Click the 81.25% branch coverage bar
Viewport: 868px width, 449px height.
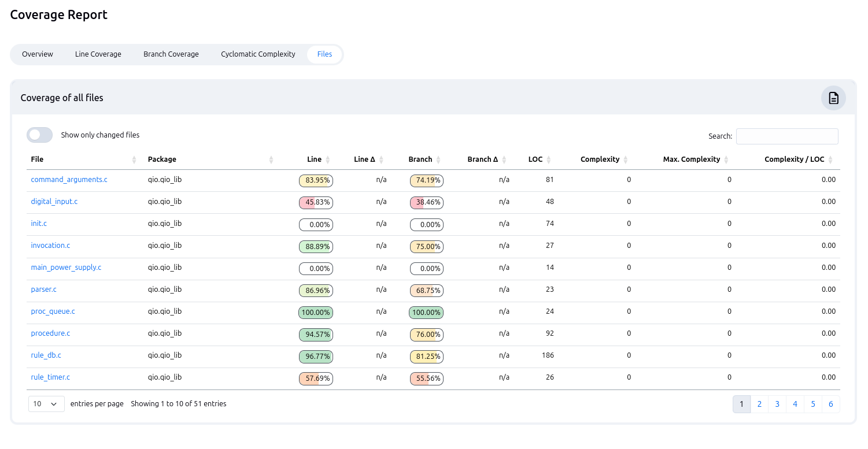tap(426, 356)
